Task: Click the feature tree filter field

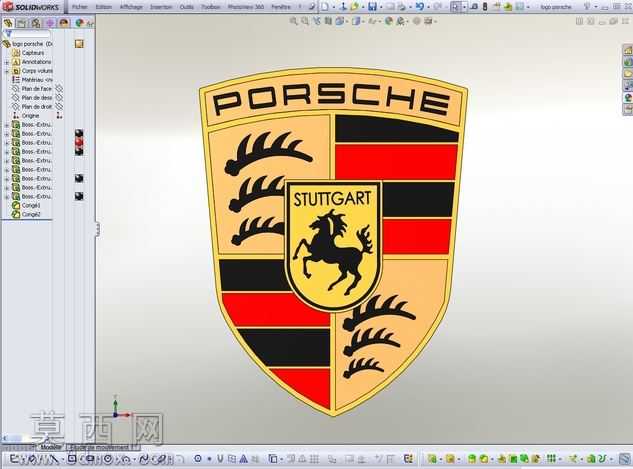Action: 30,34
